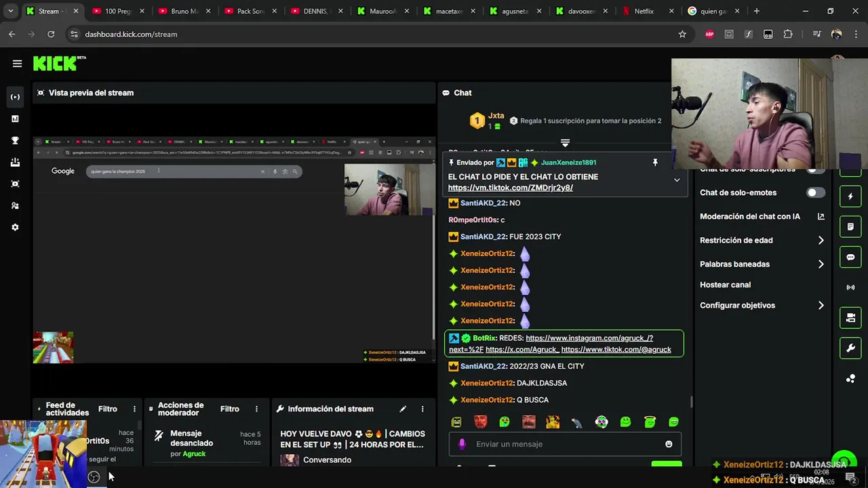Click the wrench tools button in right strip
The width and height of the screenshot is (868, 488).
[850, 348]
